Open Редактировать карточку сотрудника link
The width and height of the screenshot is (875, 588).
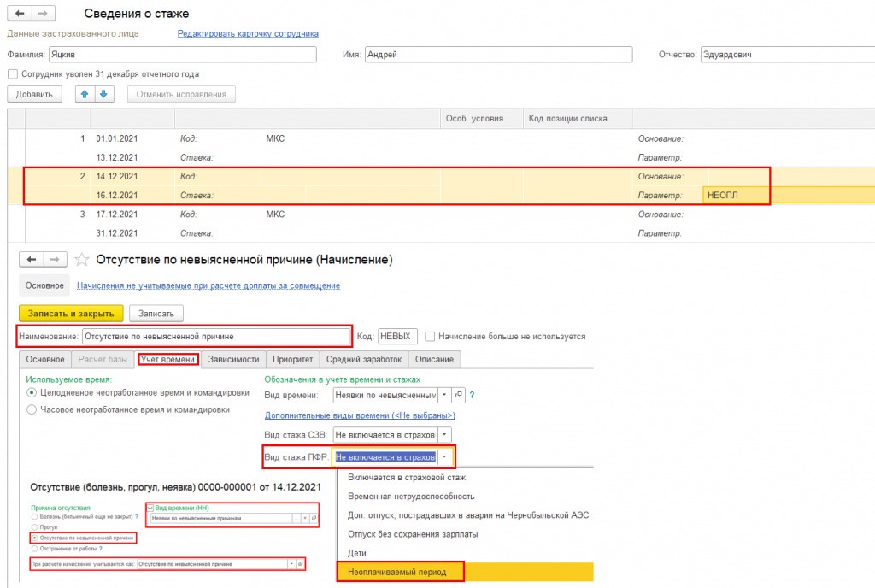coord(248,34)
